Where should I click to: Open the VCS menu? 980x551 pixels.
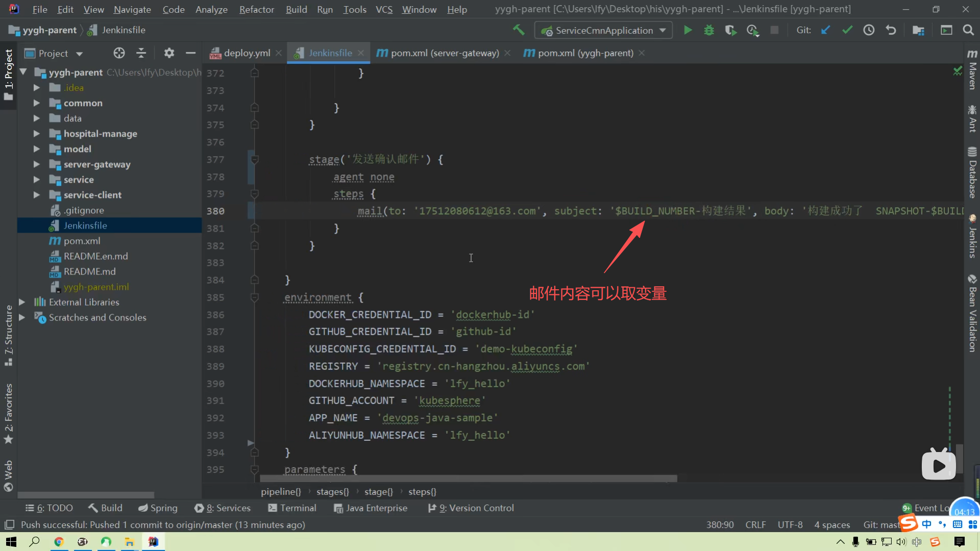[384, 9]
